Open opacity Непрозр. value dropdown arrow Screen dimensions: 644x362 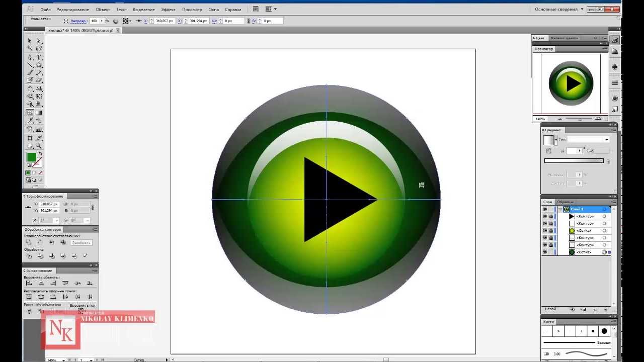[x=102, y=21]
